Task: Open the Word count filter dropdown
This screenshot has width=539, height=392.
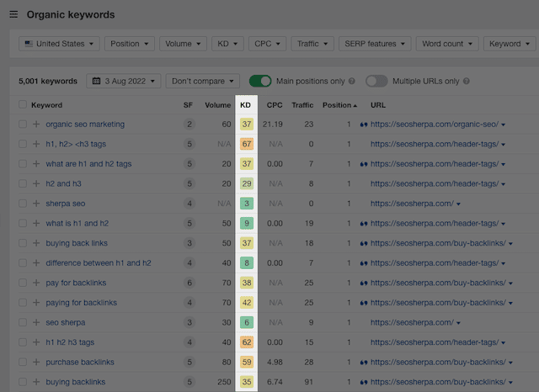Action: tap(447, 44)
